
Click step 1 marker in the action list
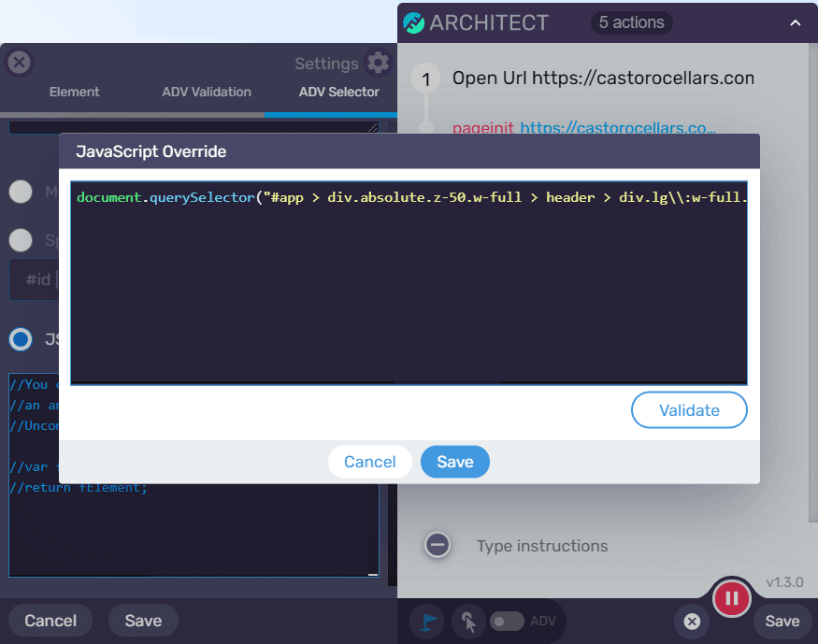(x=425, y=79)
